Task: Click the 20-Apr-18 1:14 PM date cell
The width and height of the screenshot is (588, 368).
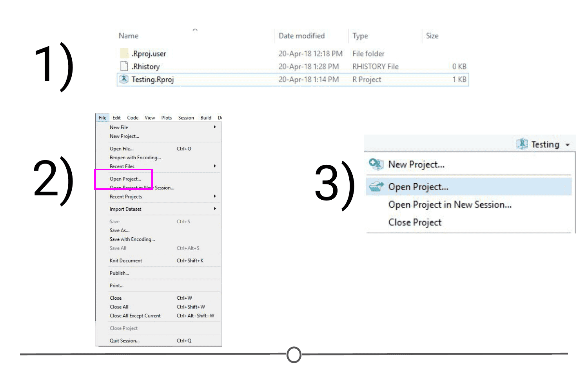Action: [309, 80]
